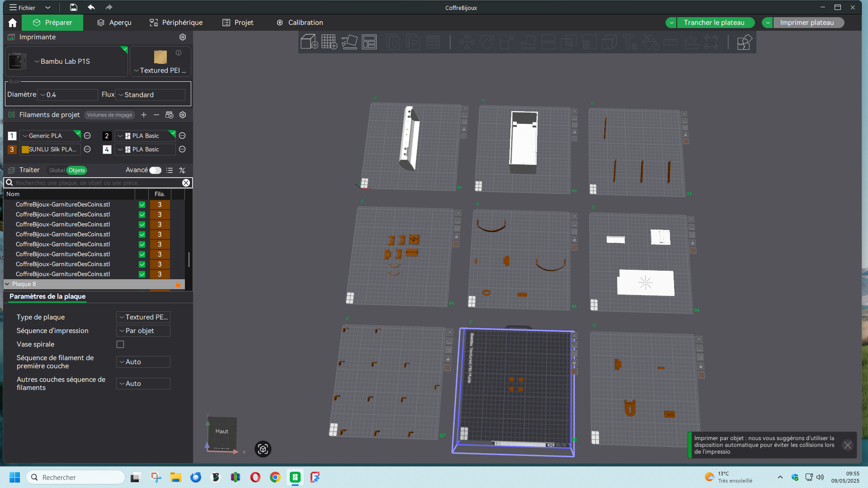Click the Arrange all objects icon
Screen dimensions: 868x488
pos(369,42)
